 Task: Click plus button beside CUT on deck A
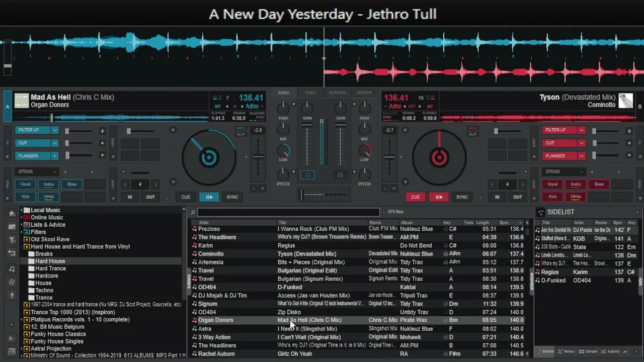[102, 143]
